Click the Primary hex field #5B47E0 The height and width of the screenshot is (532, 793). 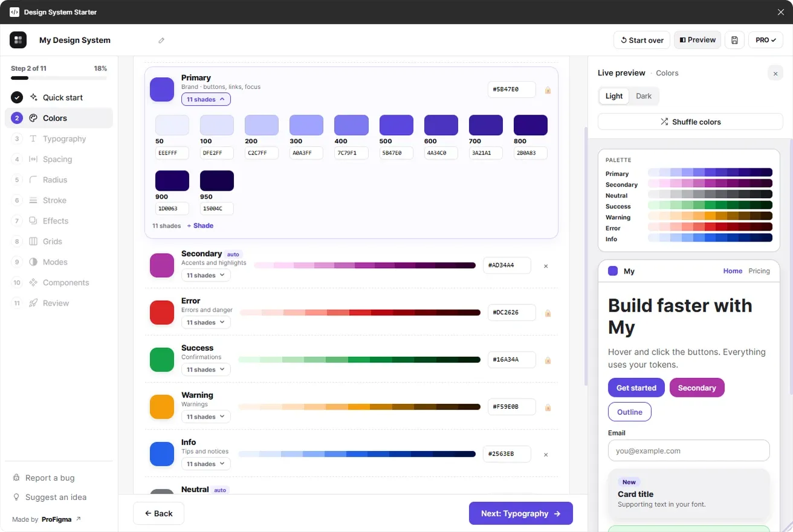click(x=511, y=89)
